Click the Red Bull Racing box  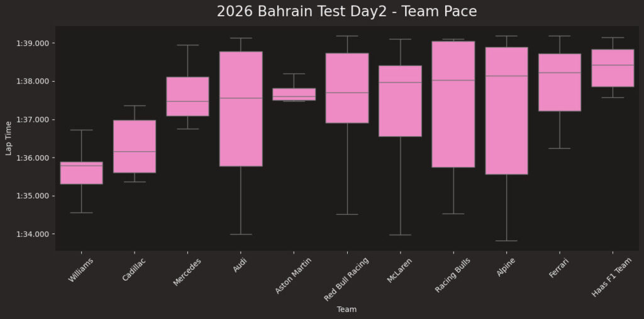tap(347, 88)
